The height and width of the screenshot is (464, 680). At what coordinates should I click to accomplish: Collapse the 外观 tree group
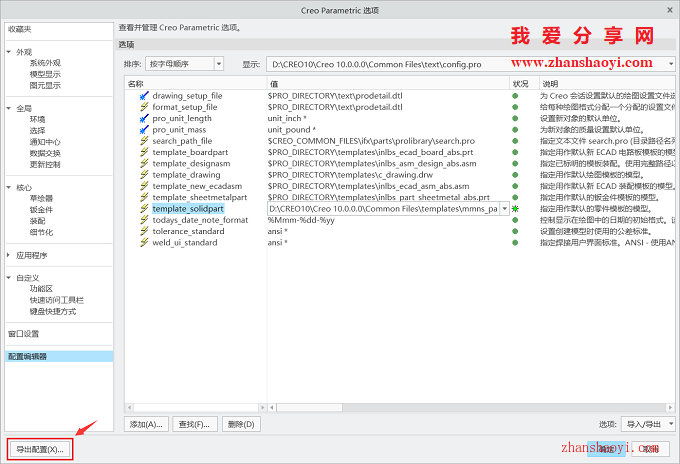point(9,52)
